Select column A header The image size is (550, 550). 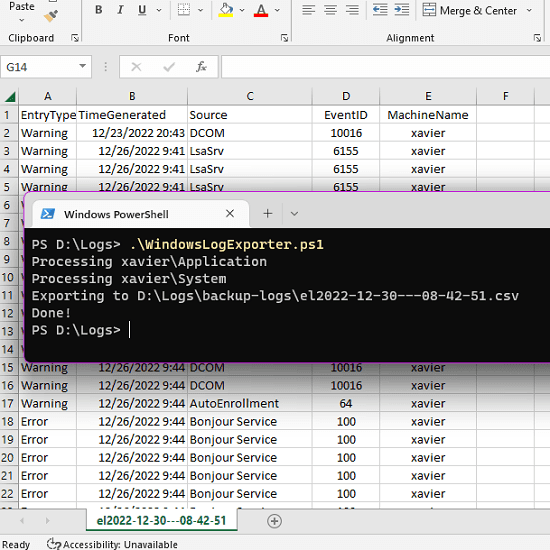[x=48, y=96]
